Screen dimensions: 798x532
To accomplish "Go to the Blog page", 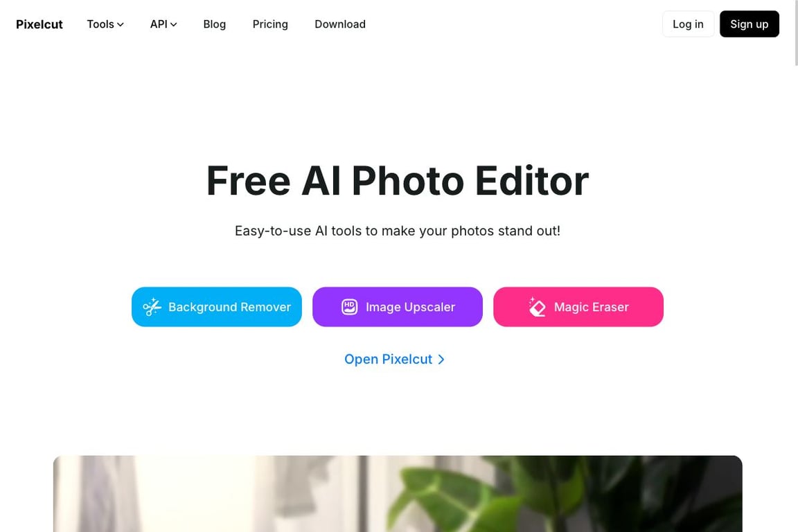I will pos(214,24).
